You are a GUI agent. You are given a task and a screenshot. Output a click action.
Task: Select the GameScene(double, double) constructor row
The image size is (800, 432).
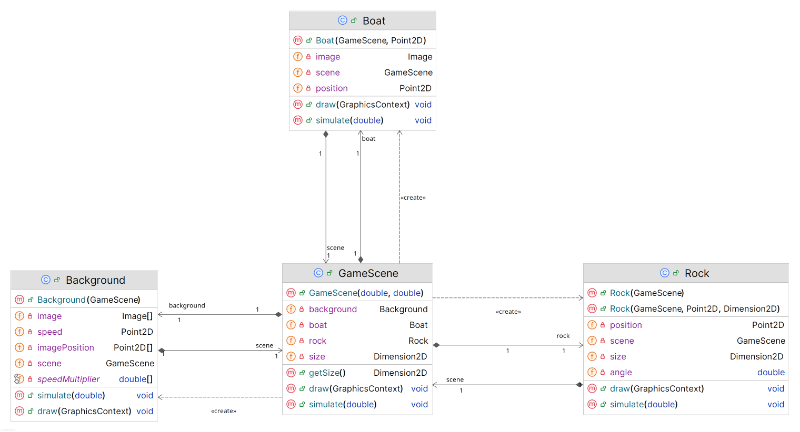(x=365, y=293)
